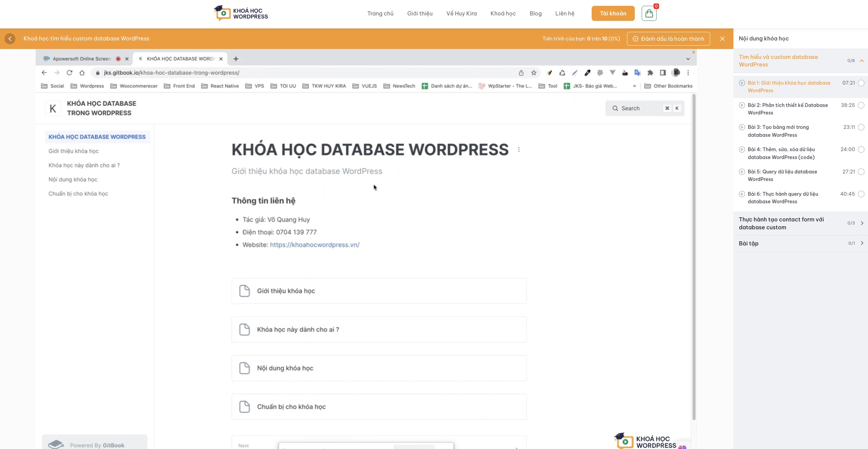
Task: Click the orange back arrow circle
Action: [x=10, y=39]
